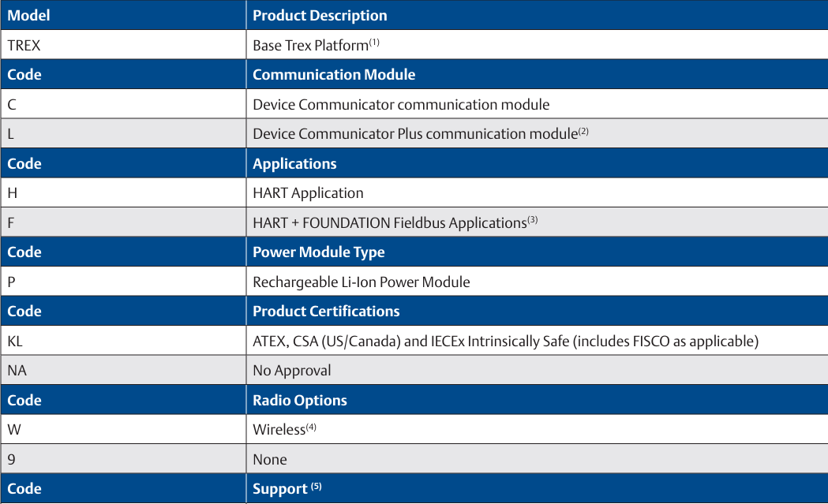Click 'Wireless' description text

click(x=279, y=430)
